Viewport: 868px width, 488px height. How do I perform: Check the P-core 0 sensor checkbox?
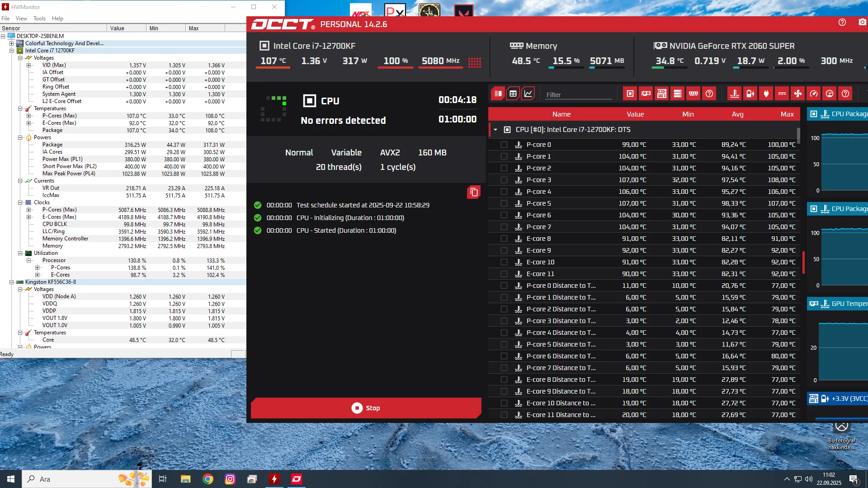[504, 145]
